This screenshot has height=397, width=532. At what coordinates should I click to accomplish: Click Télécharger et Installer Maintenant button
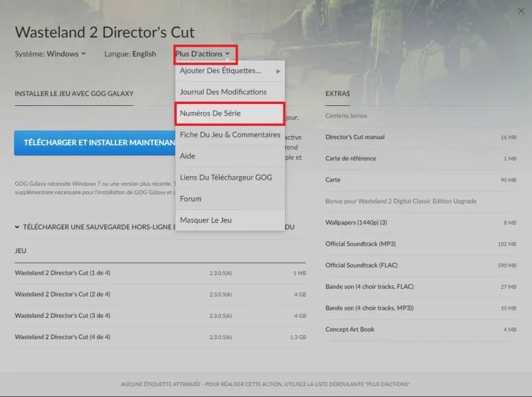click(95, 142)
